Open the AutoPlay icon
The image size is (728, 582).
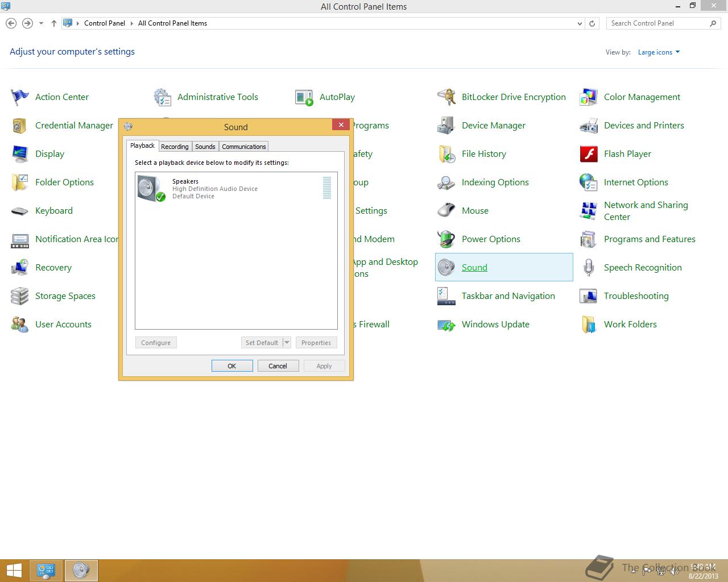(x=304, y=97)
